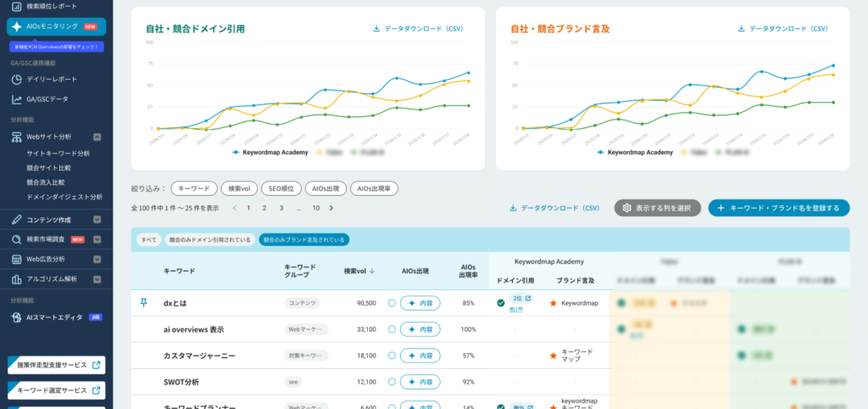Select the AIOs出現 circle for dxとは row
The image size is (868, 409).
tap(392, 303)
